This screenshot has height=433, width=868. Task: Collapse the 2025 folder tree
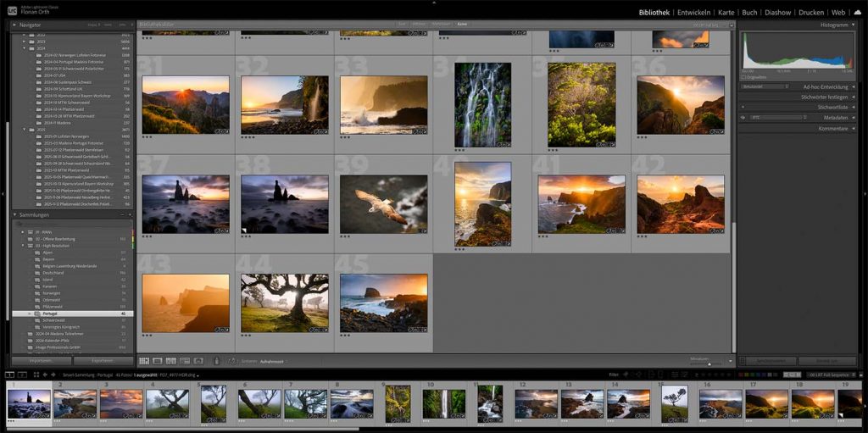[25, 130]
